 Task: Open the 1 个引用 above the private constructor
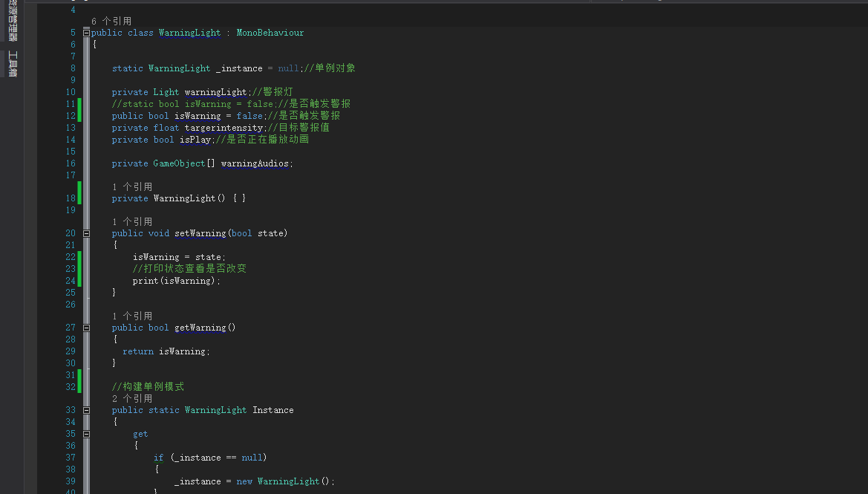click(131, 186)
